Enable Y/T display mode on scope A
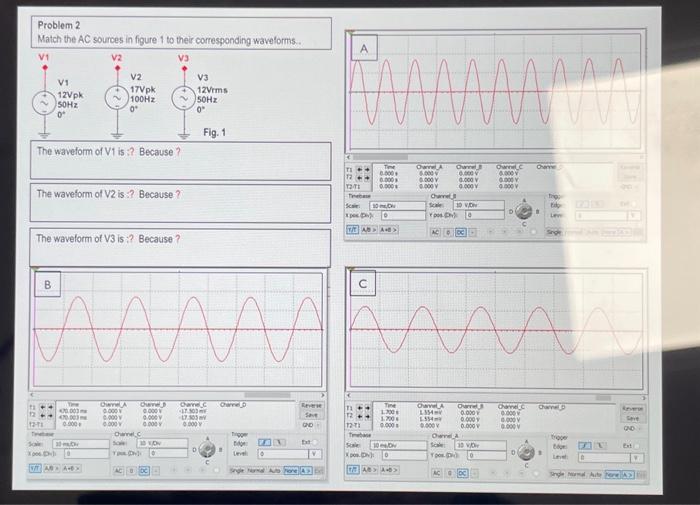Image resolution: width=700 pixels, height=505 pixels. coord(352,230)
